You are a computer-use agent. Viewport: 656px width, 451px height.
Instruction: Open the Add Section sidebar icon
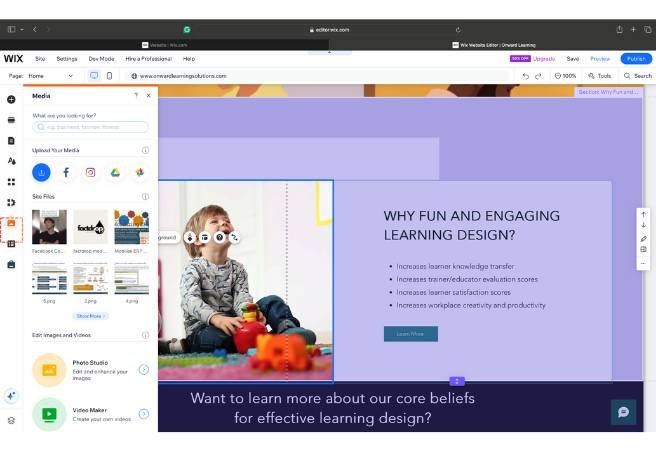pos(11,120)
